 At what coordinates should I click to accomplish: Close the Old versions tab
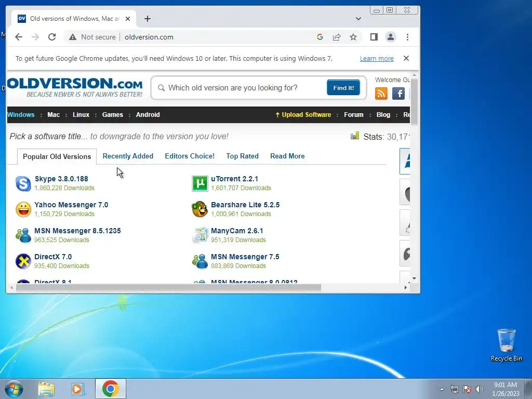tap(128, 19)
